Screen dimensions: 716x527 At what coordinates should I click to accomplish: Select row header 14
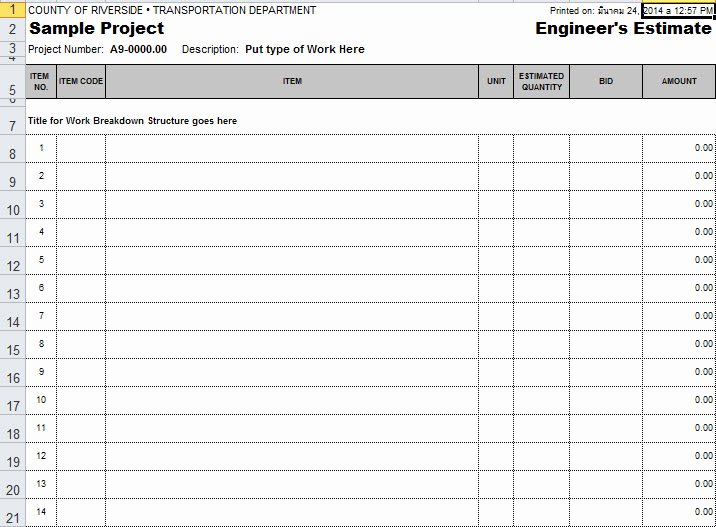coord(12,316)
